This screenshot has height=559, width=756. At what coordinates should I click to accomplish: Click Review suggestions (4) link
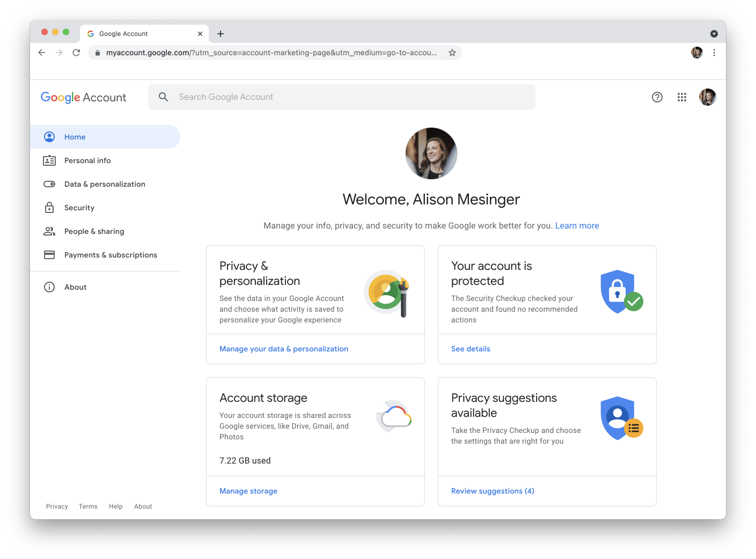pyautogui.click(x=493, y=491)
